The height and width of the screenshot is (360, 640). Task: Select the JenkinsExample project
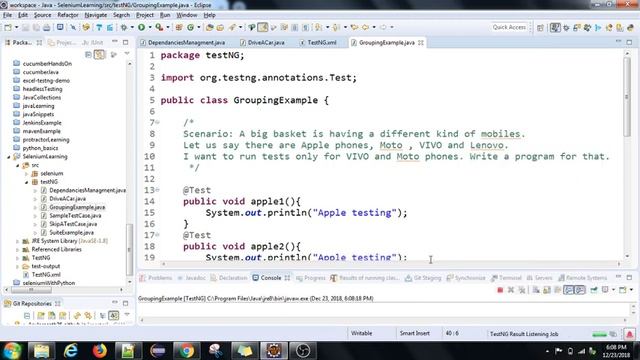click(42, 123)
